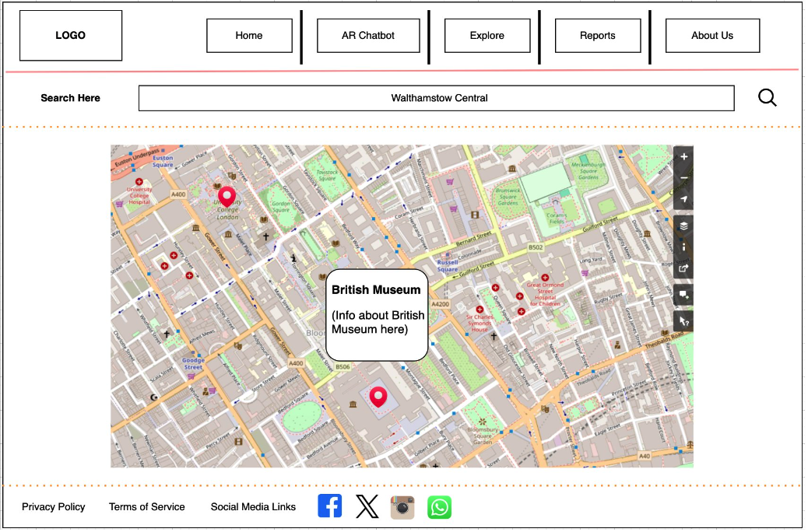Open the map layers panel

point(683,226)
